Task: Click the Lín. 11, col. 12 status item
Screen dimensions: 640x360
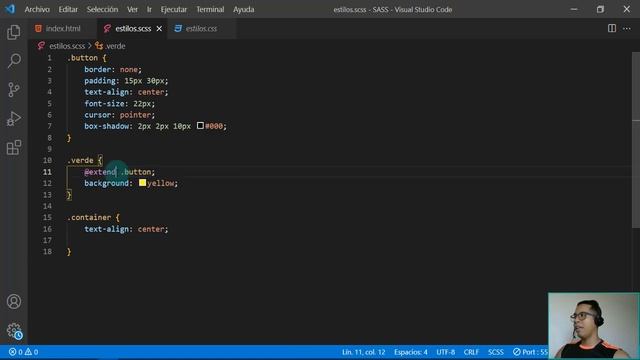Action: [363, 352]
